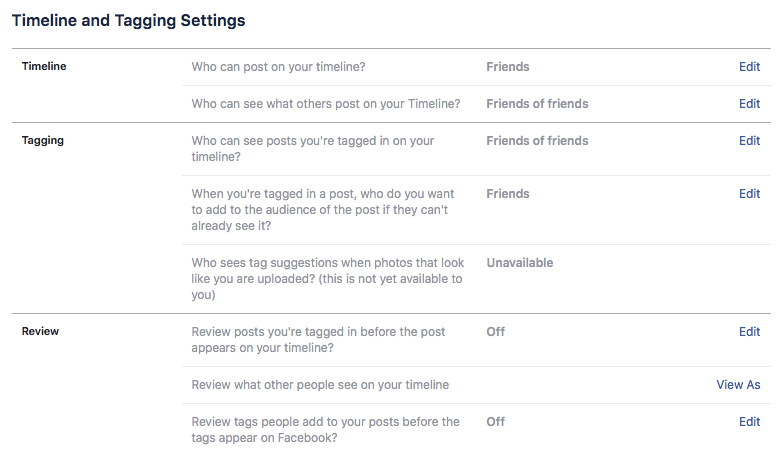This screenshot has height=449, width=783.
Task: Click the 'Who sees tag suggestions' row text
Action: (x=326, y=279)
